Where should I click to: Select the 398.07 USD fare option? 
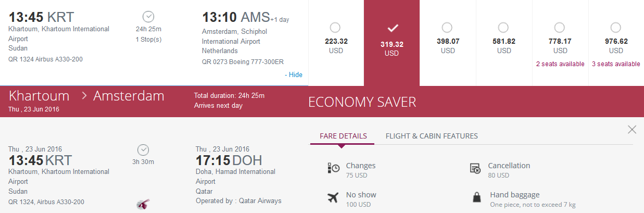coord(447,27)
